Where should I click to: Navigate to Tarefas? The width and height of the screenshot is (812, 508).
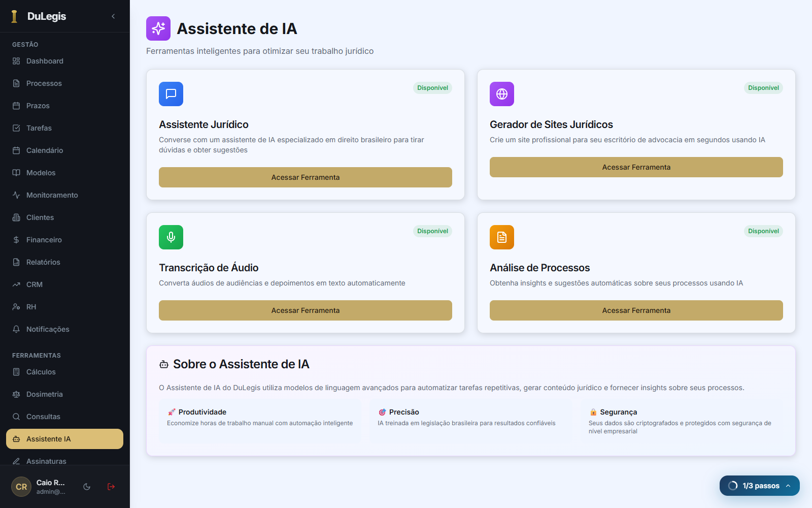(x=64, y=128)
